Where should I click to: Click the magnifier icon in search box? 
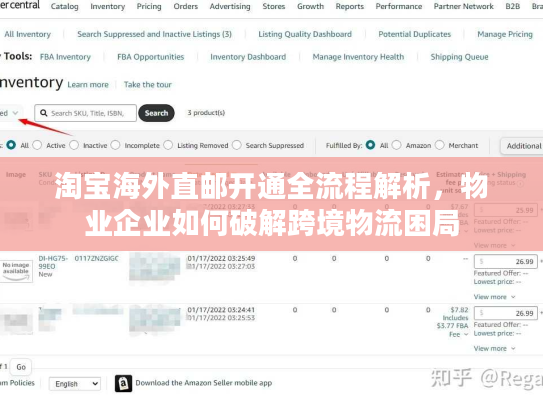pyautogui.click(x=44, y=113)
